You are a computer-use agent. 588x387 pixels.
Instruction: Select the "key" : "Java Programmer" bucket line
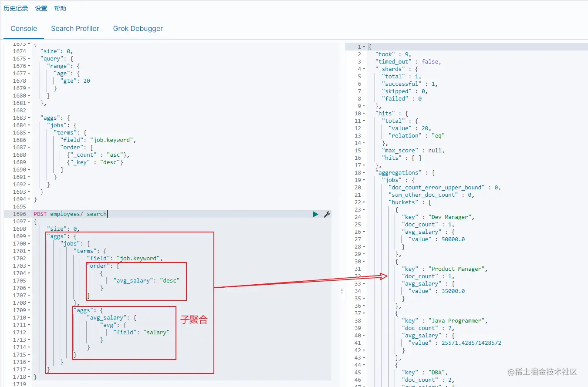pyautogui.click(x=445, y=320)
